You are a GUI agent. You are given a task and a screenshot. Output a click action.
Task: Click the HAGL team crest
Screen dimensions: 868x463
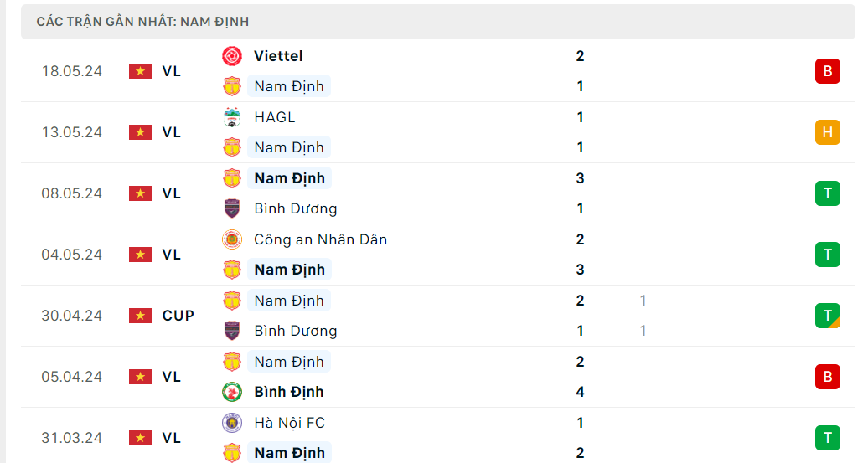[x=232, y=117]
